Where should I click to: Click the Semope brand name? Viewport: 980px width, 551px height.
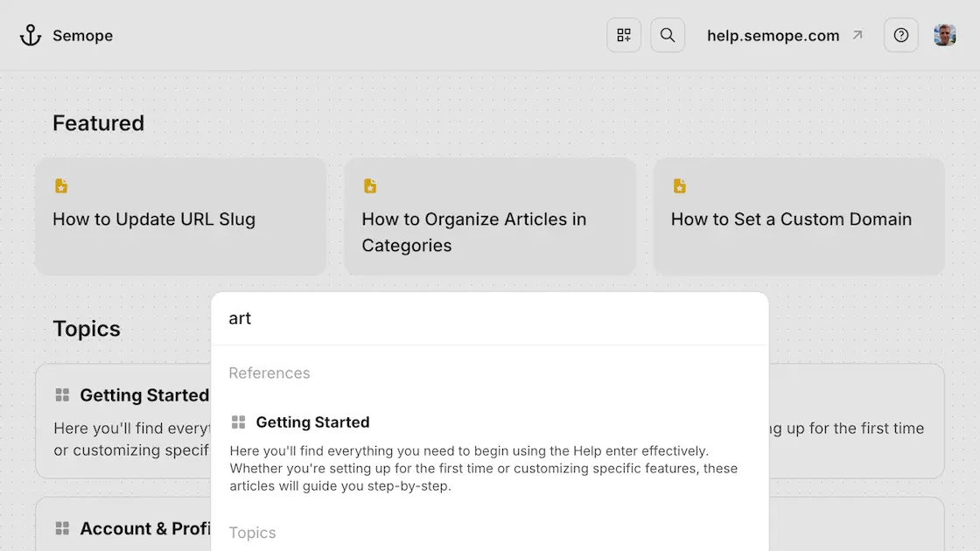82,36
